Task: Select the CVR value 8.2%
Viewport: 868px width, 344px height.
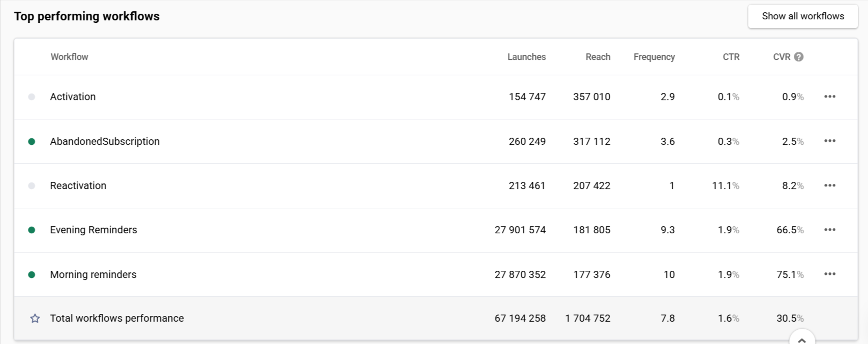Action: pyautogui.click(x=793, y=185)
